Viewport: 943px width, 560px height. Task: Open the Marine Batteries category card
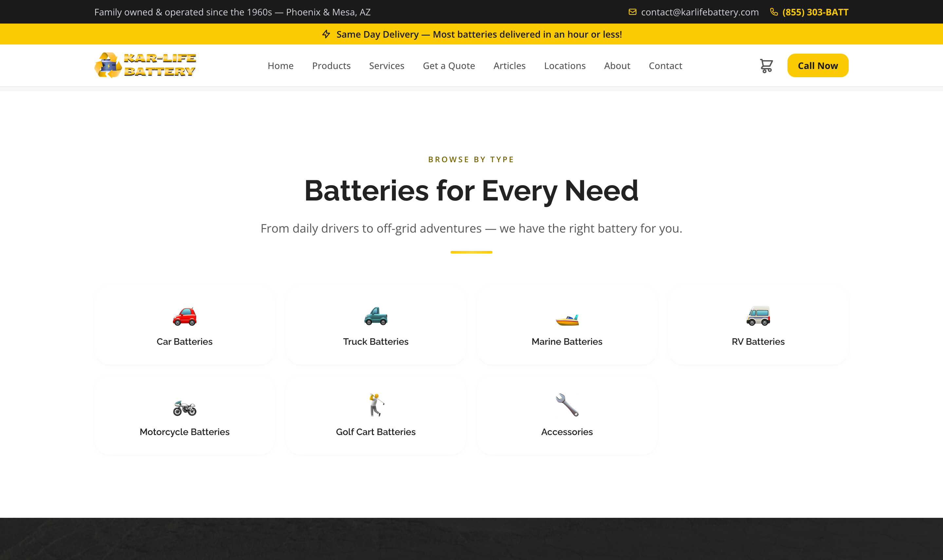[567, 327]
